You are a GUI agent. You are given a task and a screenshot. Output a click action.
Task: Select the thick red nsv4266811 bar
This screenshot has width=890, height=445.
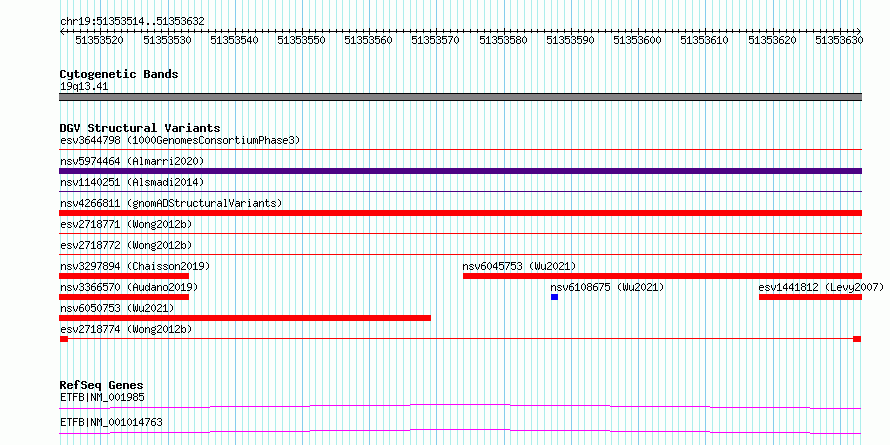click(x=460, y=213)
